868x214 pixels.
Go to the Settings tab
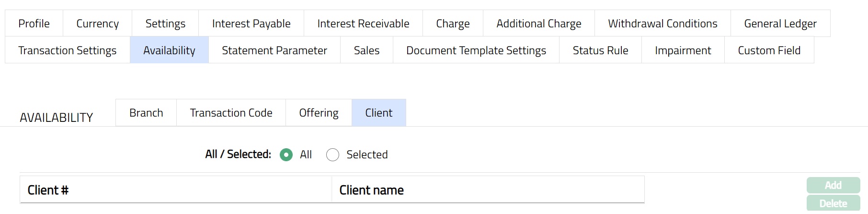tap(165, 24)
